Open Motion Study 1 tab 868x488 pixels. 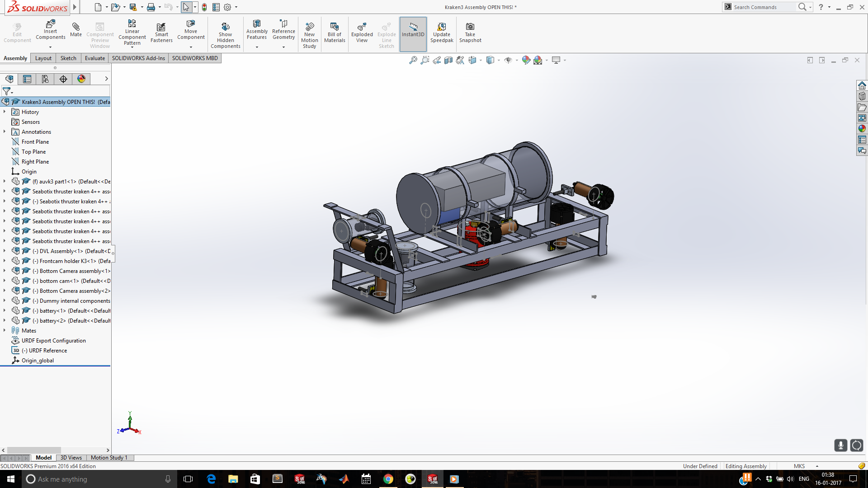click(109, 458)
